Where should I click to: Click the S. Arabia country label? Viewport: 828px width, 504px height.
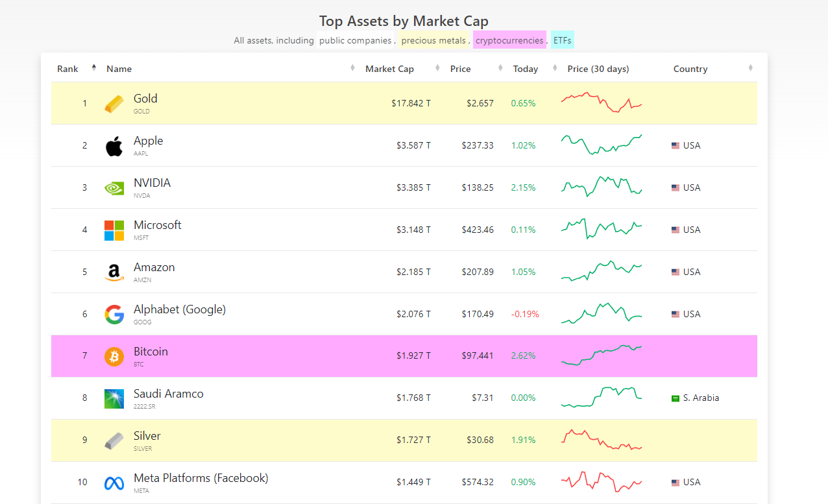tap(701, 398)
